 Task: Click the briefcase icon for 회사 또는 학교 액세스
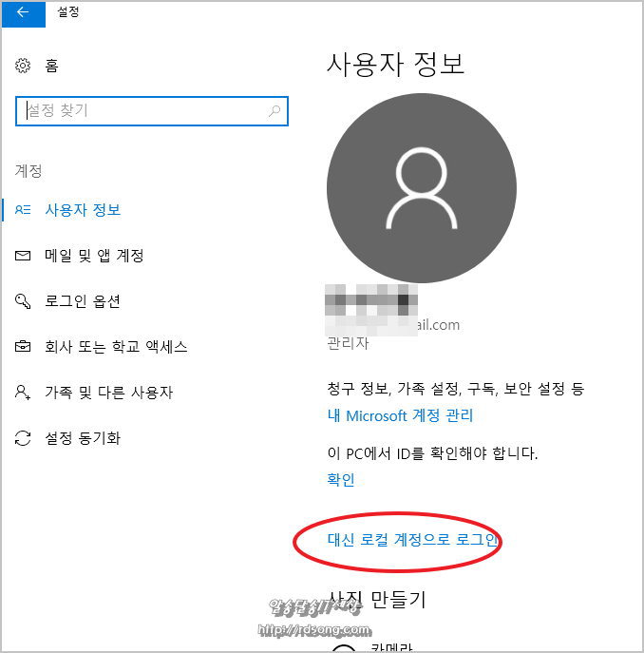pyautogui.click(x=23, y=347)
